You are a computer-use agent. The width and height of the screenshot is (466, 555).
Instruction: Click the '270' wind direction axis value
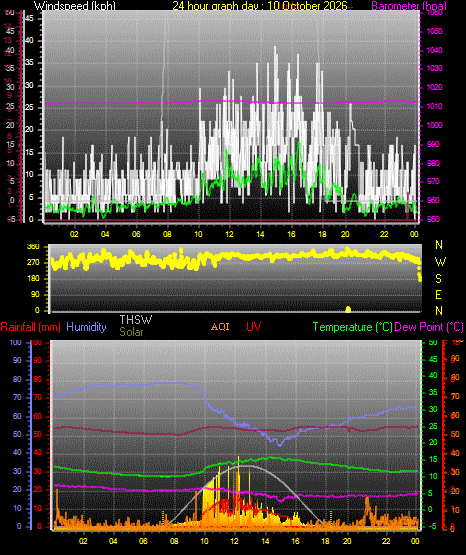(33, 262)
